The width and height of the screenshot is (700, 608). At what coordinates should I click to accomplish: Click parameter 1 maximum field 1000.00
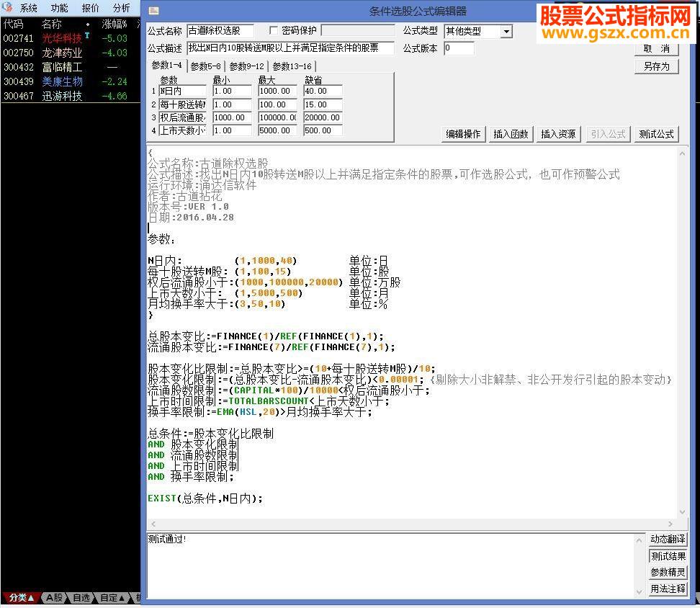(277, 91)
